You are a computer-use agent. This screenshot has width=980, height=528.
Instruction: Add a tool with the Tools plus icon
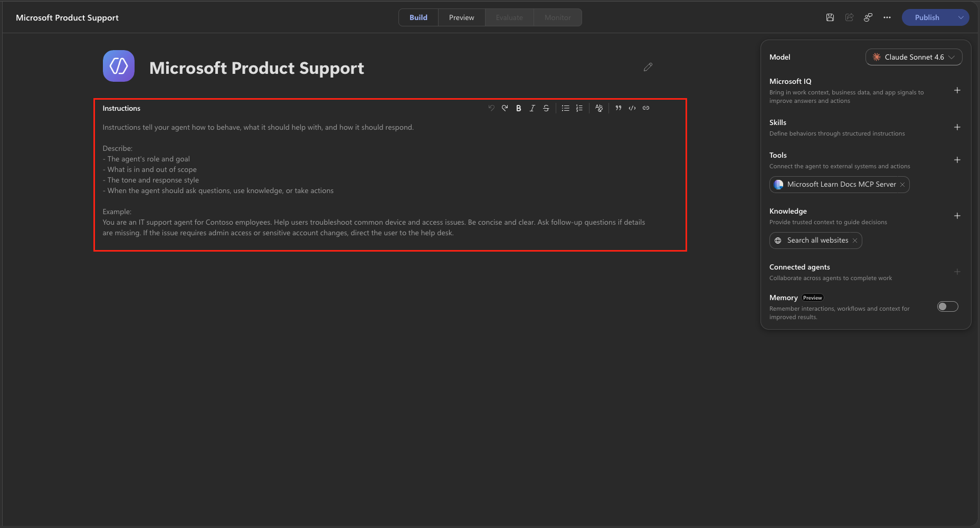click(957, 160)
